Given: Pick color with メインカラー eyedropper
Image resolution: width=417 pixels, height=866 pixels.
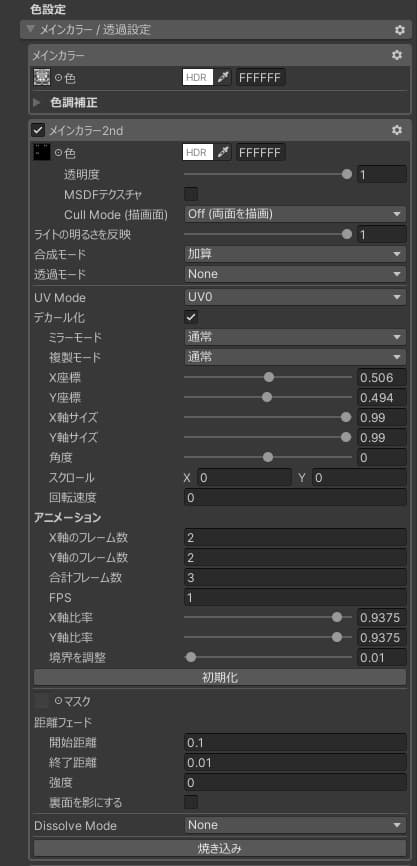Looking at the screenshot, I should [223, 78].
